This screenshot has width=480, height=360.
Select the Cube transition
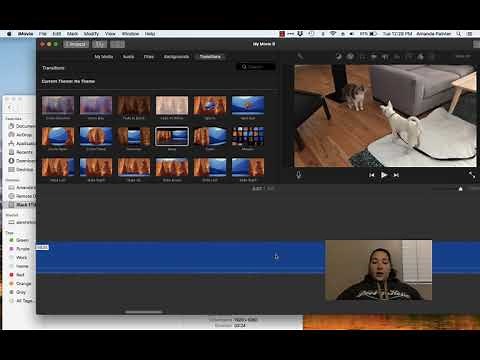[210, 136]
